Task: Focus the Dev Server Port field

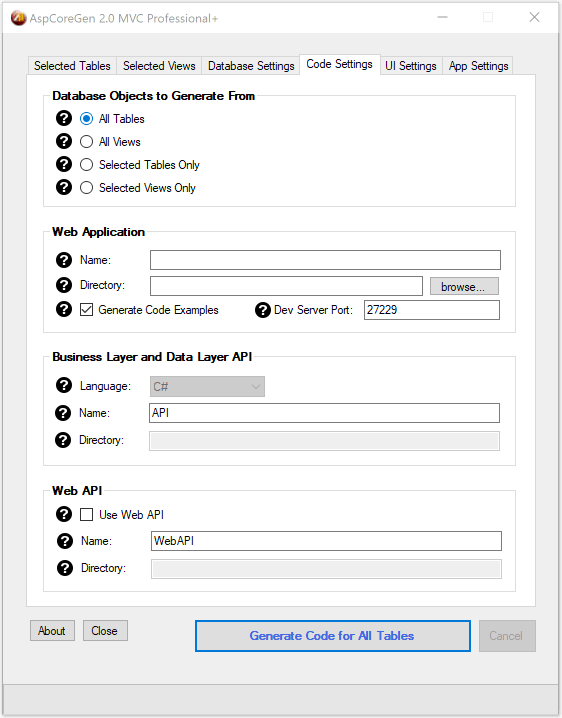Action: (431, 310)
